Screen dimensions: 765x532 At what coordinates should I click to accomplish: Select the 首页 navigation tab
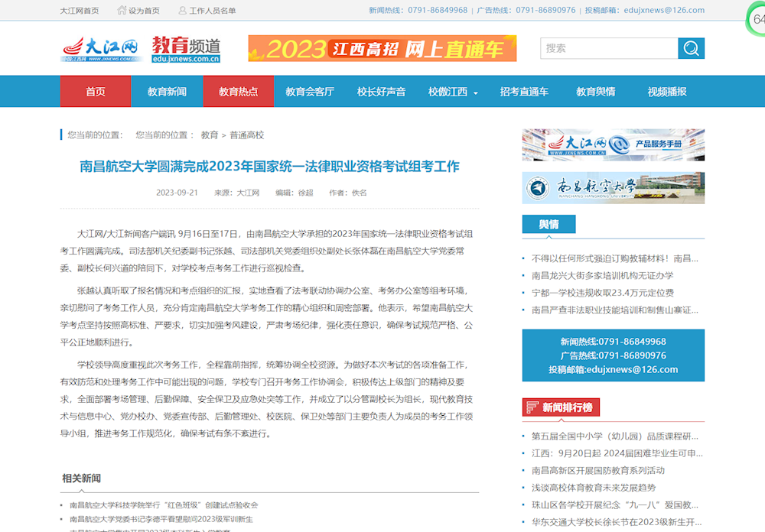click(x=96, y=92)
